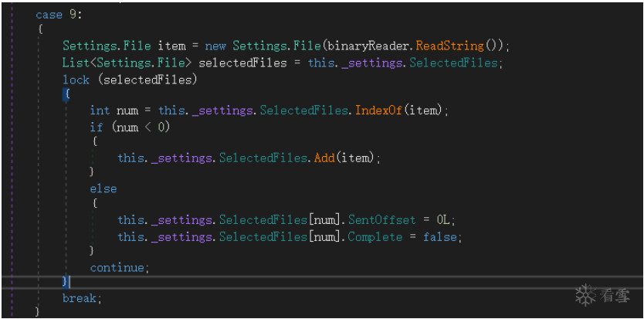Viewport: 644px width, 319px height.
Task: Click the Complete property
Action: (x=375, y=236)
